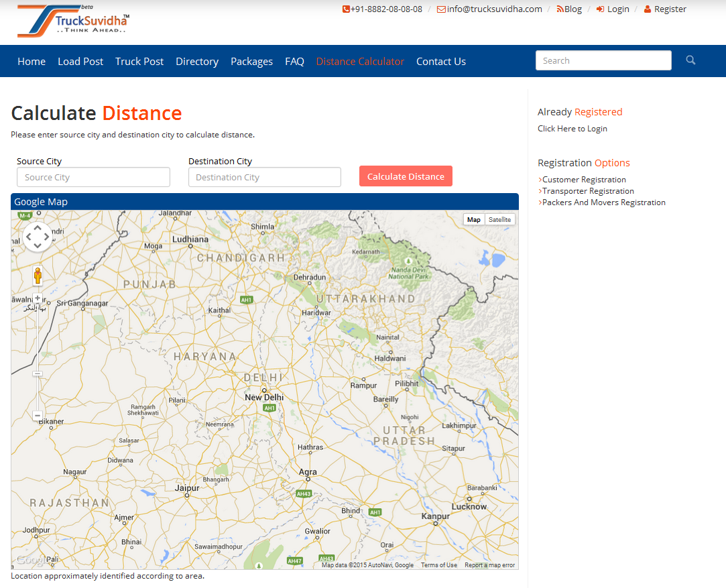Zoom out with the map minus button
Image resolution: width=726 pixels, height=588 pixels.
pyautogui.click(x=38, y=416)
